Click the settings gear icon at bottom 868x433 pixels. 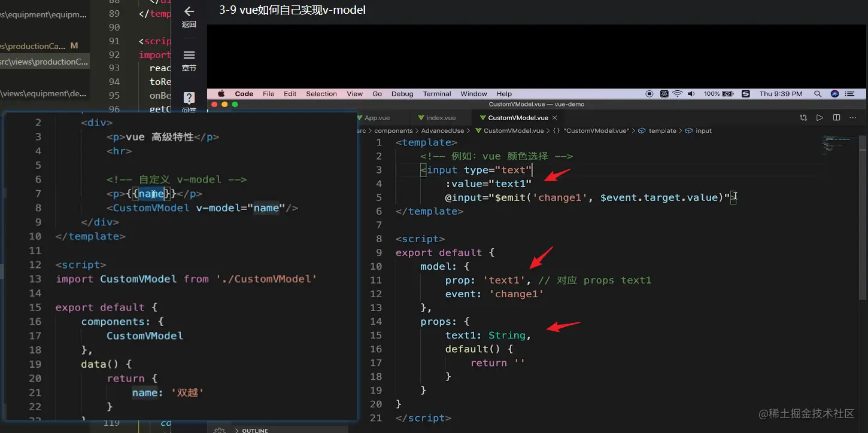[220, 429]
